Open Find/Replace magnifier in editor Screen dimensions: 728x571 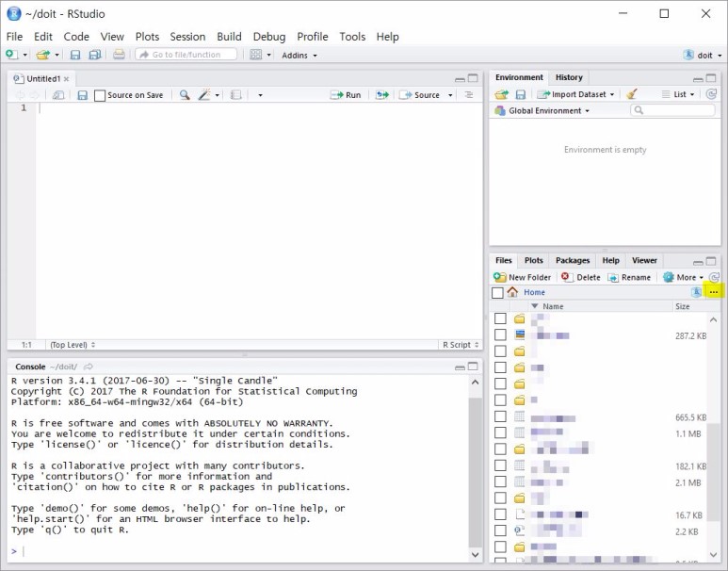click(185, 95)
